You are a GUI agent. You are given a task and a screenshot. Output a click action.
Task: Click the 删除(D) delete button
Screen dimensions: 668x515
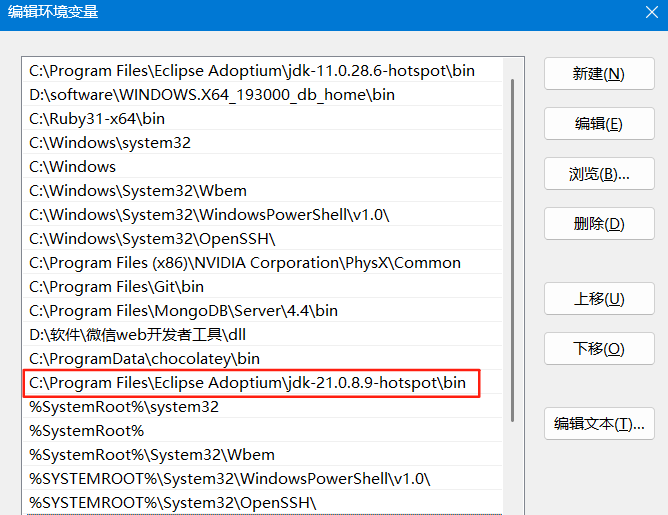coord(599,224)
